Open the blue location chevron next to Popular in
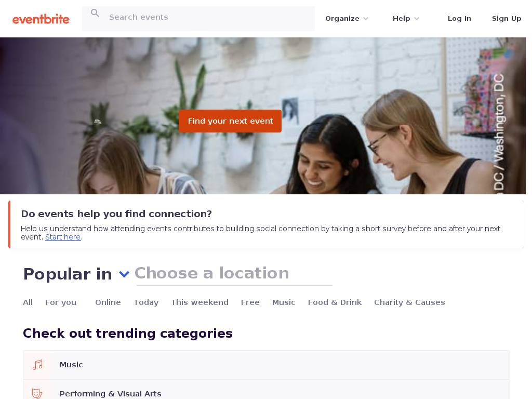This screenshot has width=532, height=399. [124, 273]
